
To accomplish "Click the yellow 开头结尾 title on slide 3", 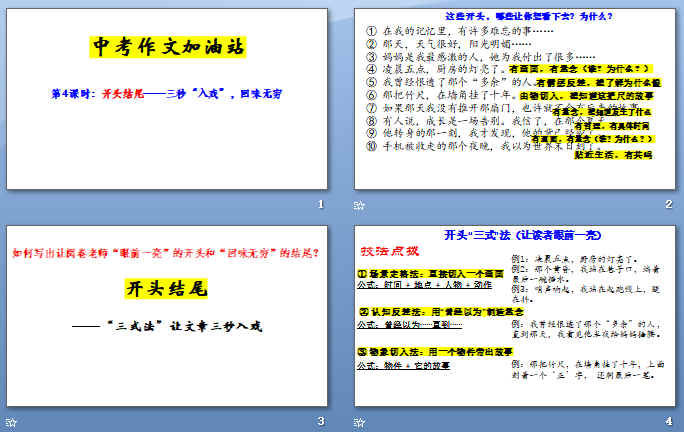I will (166, 288).
